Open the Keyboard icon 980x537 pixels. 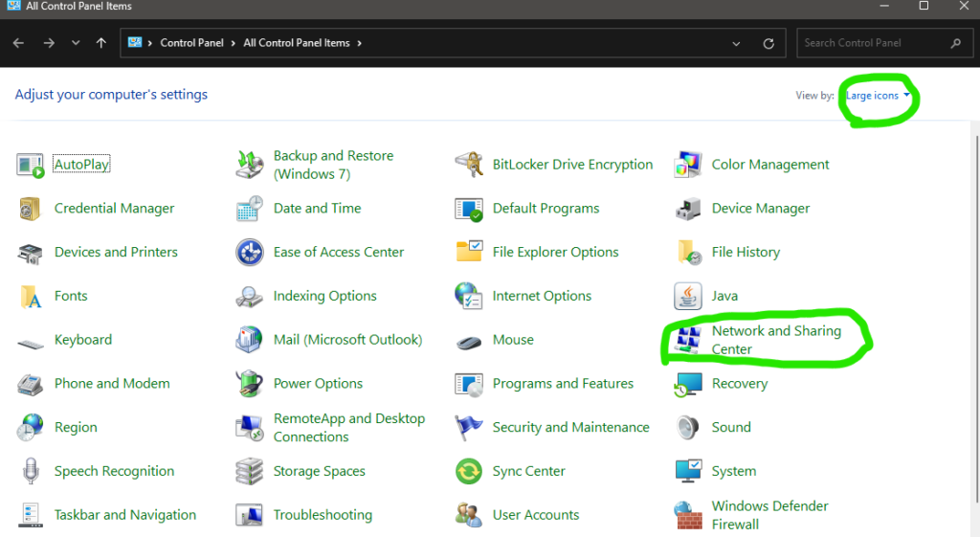point(30,344)
